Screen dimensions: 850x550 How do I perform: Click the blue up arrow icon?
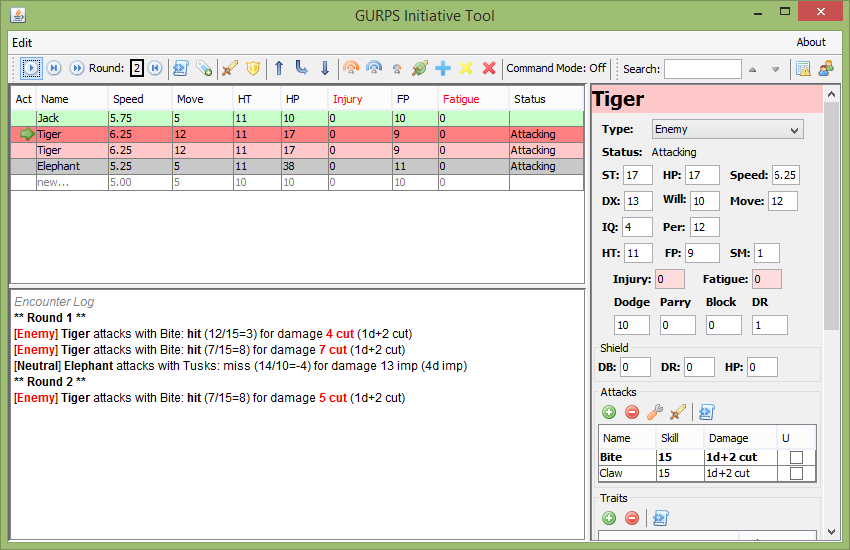tap(279, 68)
